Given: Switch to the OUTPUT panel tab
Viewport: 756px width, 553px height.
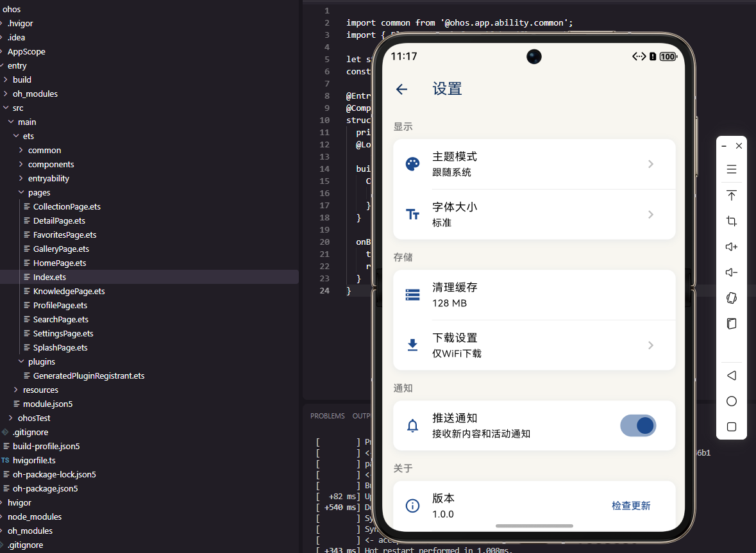Looking at the screenshot, I should pyautogui.click(x=362, y=416).
